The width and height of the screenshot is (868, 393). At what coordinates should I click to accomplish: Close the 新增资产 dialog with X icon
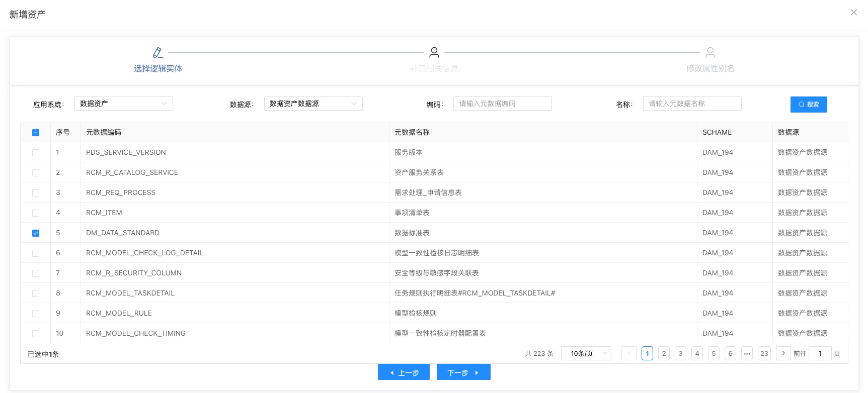coord(854,13)
